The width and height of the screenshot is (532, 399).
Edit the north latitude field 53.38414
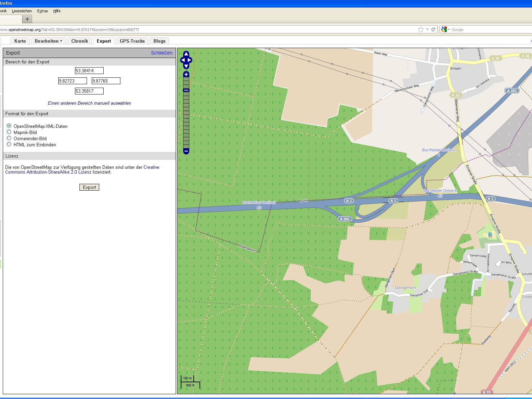coord(89,71)
